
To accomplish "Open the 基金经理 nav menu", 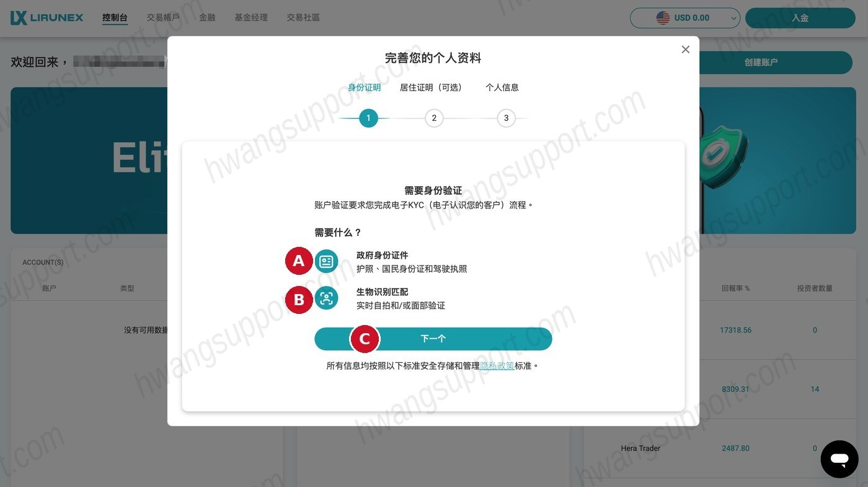I will click(x=251, y=17).
